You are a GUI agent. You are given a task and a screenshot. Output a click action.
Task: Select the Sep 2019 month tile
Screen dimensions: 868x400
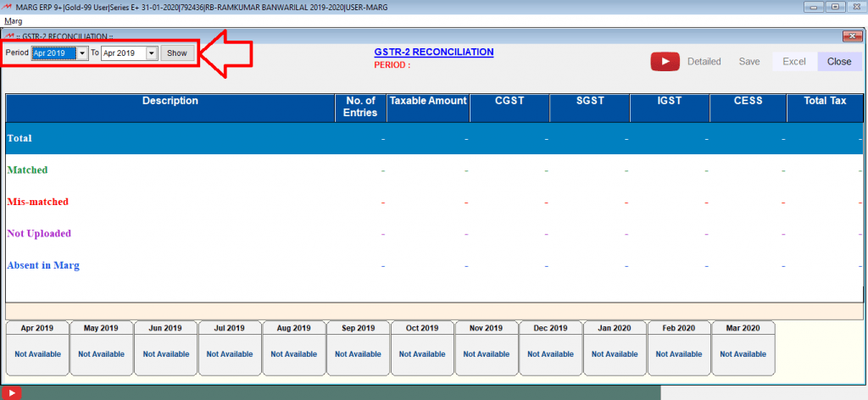[x=359, y=348]
